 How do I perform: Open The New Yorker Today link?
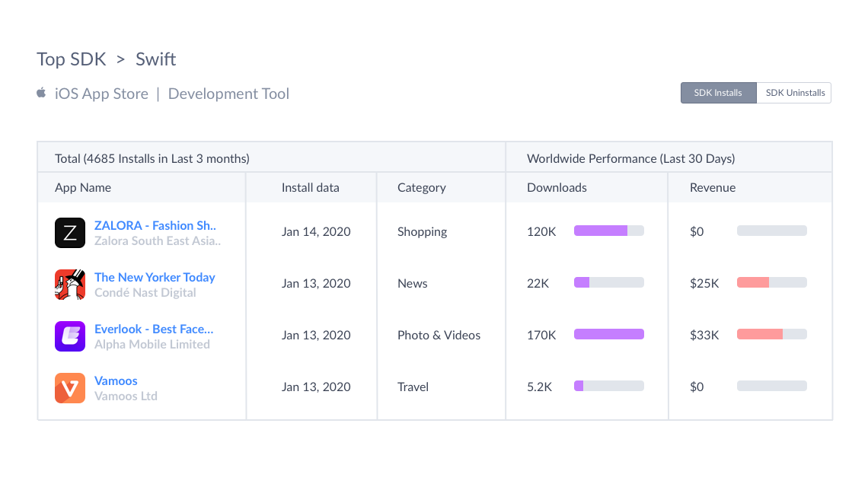point(155,277)
